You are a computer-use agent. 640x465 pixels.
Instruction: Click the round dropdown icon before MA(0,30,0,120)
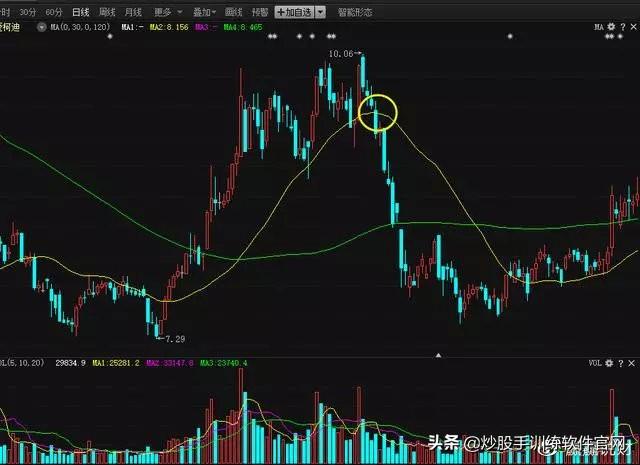click(x=42, y=27)
